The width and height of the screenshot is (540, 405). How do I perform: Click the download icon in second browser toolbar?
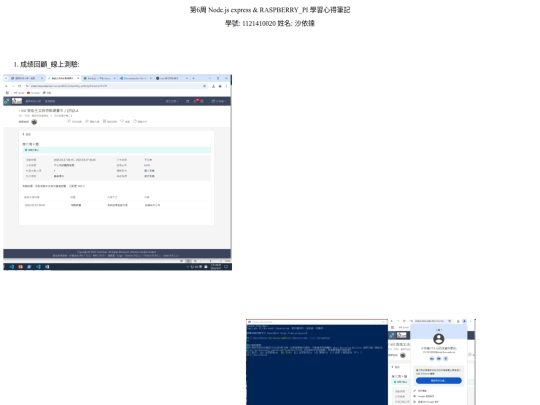click(x=458, y=321)
